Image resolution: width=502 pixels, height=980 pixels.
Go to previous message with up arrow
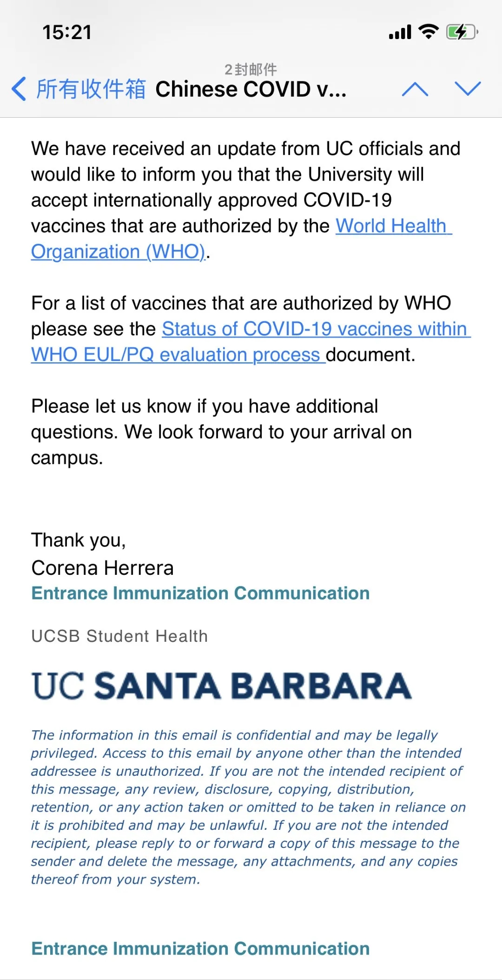415,89
